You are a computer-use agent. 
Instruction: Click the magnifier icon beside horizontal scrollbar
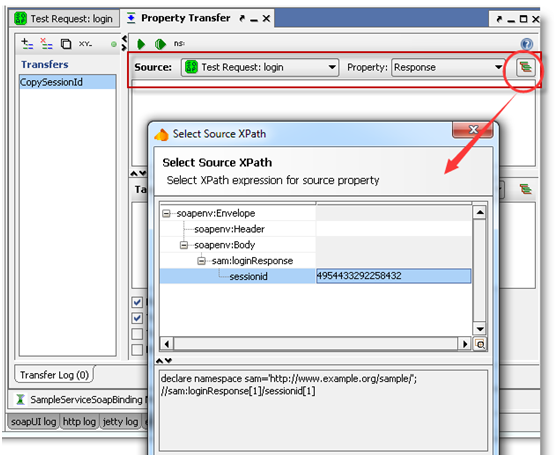tap(480, 344)
